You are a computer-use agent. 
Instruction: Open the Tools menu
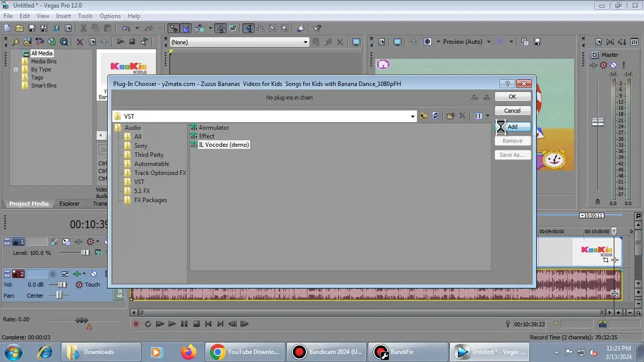(85, 16)
